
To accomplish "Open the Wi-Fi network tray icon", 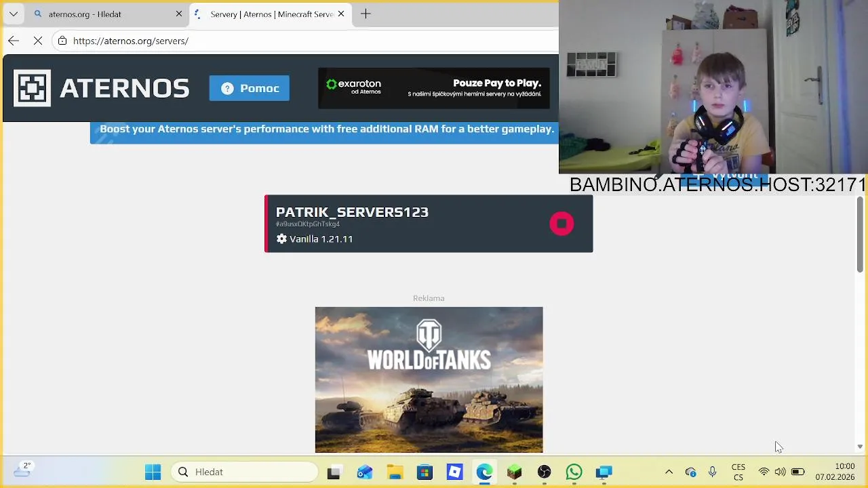I will tap(764, 472).
